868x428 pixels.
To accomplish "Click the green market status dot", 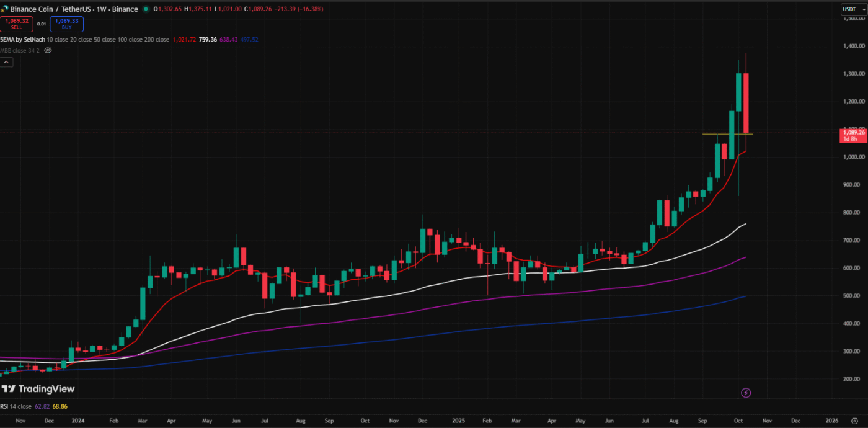I will pos(145,9).
